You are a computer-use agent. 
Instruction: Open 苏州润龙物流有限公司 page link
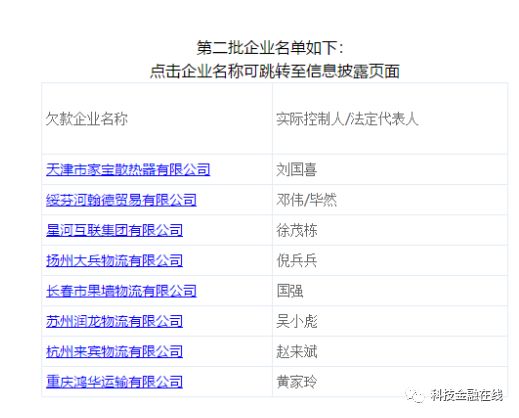click(114, 321)
